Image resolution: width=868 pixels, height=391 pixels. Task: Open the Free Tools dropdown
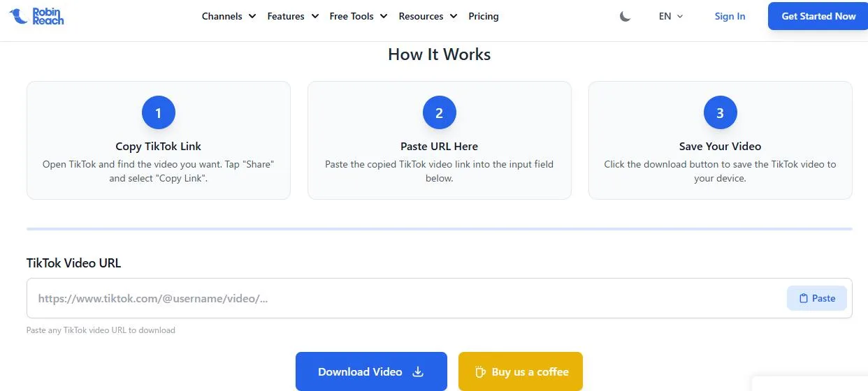359,16
